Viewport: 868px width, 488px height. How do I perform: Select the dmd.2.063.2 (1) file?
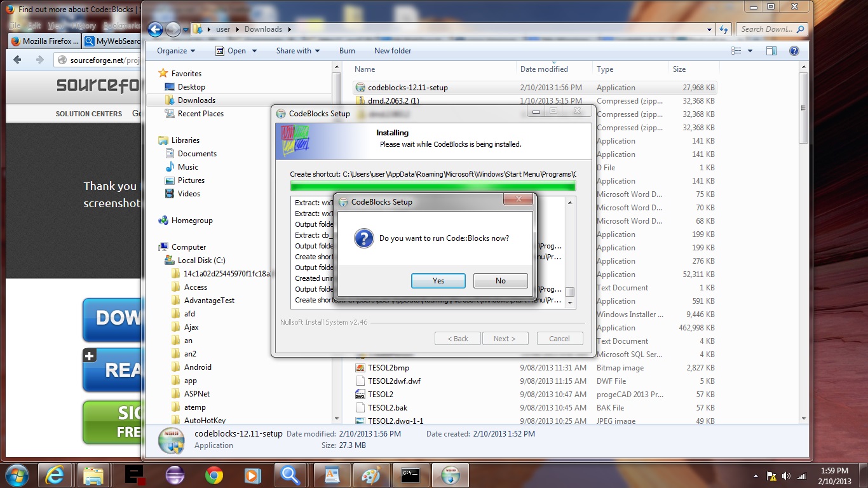[x=393, y=101]
